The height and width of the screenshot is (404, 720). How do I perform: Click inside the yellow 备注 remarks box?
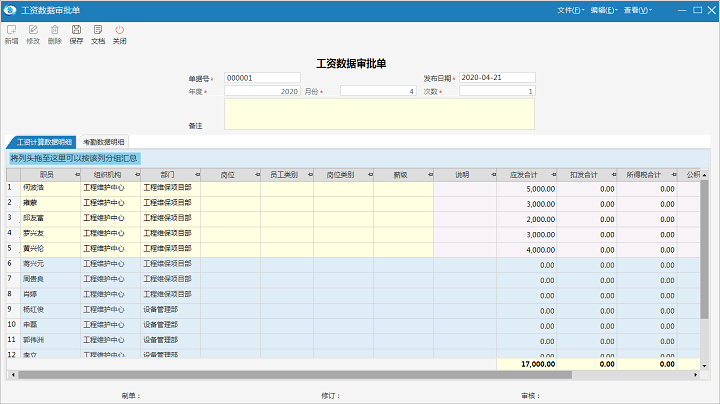coord(379,114)
